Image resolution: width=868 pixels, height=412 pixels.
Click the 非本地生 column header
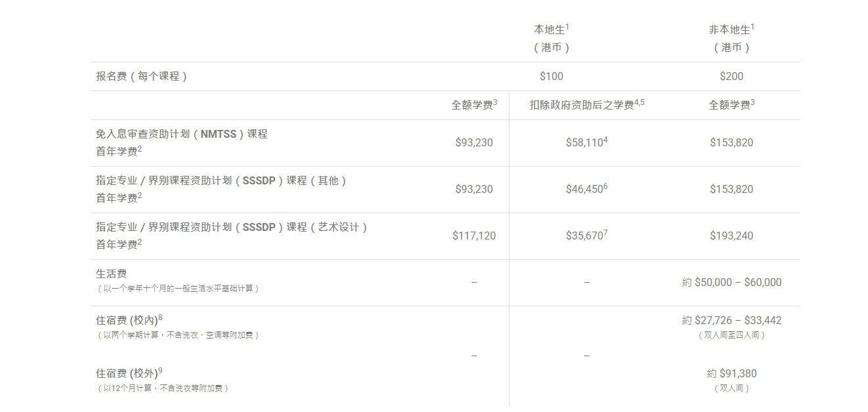click(x=731, y=30)
